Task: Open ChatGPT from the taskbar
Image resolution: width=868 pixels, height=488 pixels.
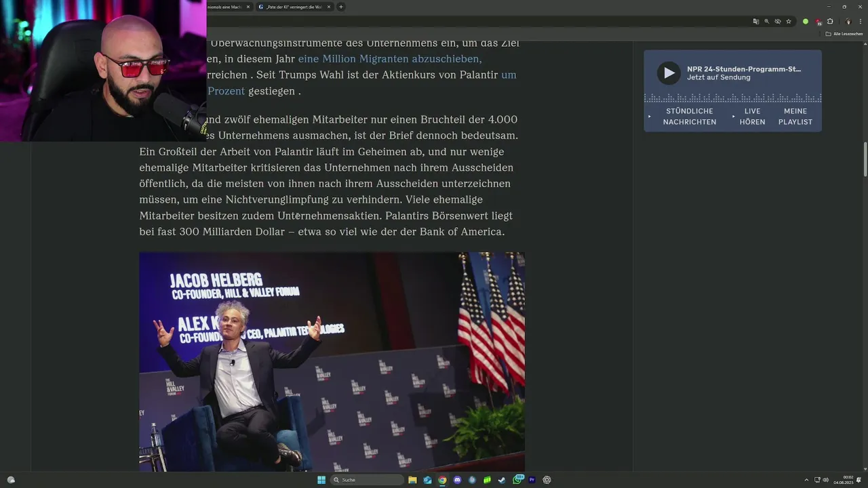Action: 547,480
